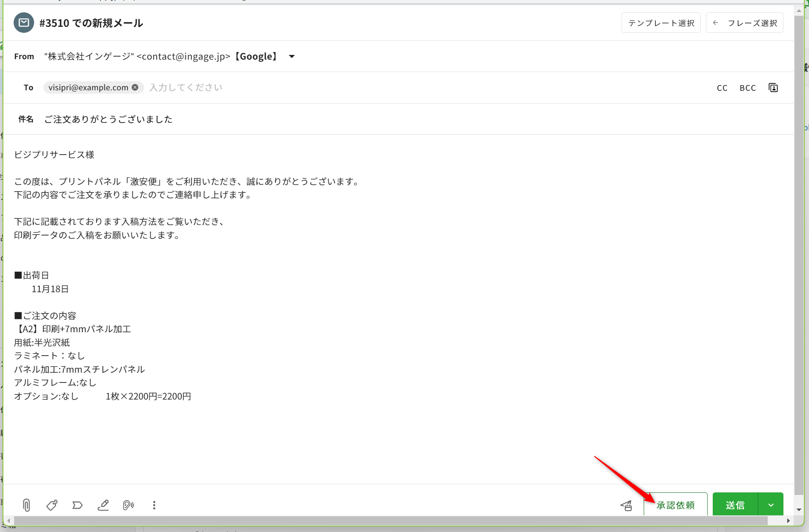Click the scheduled send paper plane icon
809x532 pixels.
pos(626,506)
